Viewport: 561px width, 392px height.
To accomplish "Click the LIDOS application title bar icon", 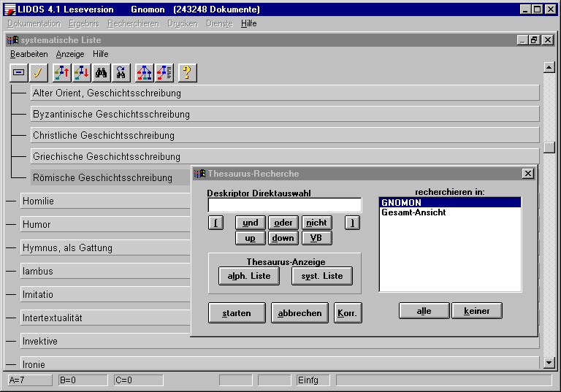I will click(x=10, y=9).
